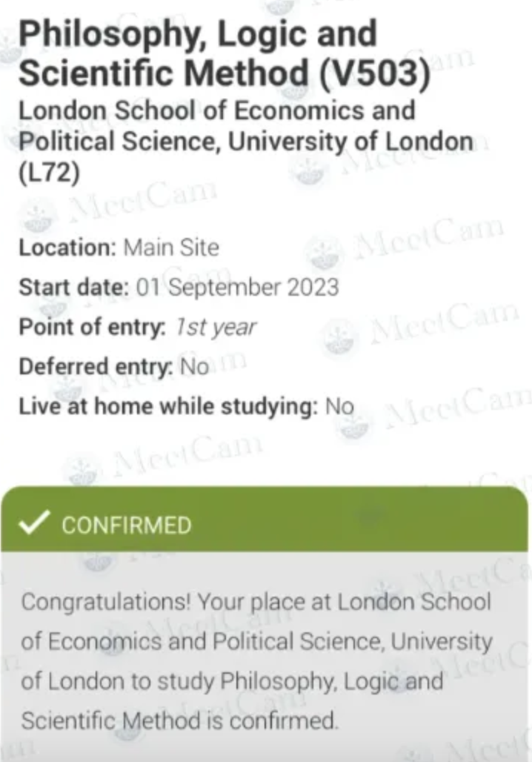Click the green CONFIRMED status banner
532x762 pixels.
tap(265, 519)
